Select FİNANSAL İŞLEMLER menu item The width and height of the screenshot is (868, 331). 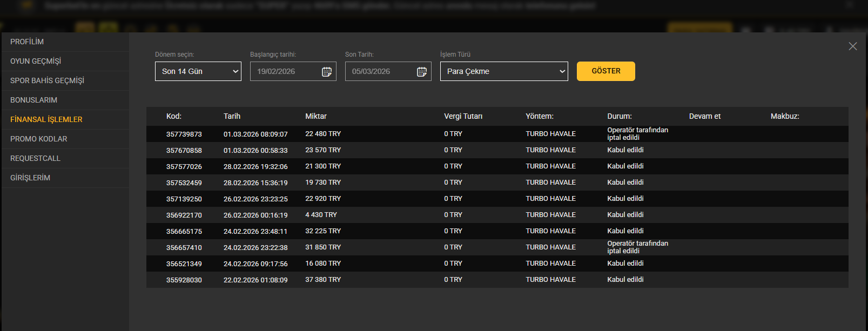pyautogui.click(x=46, y=119)
